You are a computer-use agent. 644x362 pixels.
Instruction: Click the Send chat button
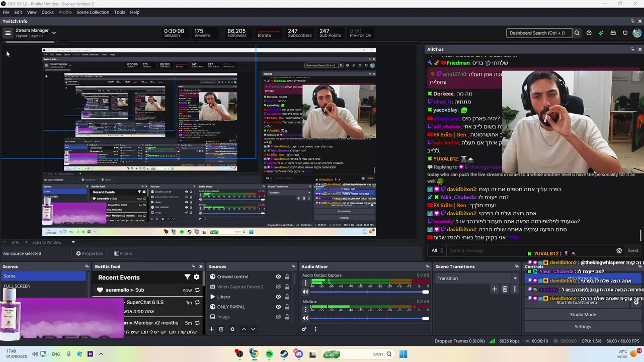coord(633,250)
